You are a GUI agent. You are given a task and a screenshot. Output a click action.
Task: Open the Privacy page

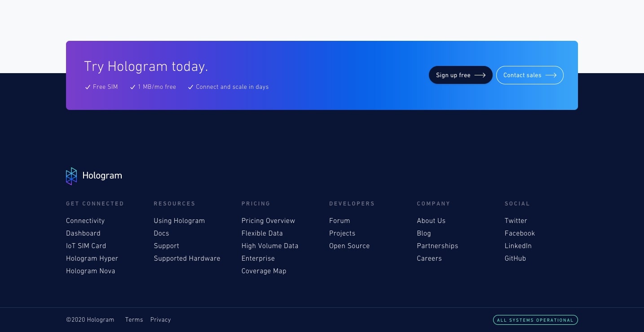[160, 319]
